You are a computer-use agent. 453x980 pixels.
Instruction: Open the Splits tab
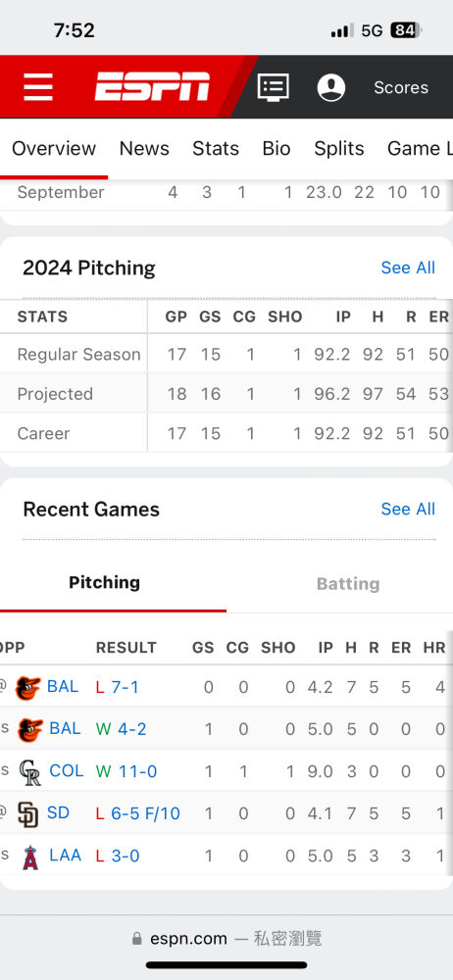pyautogui.click(x=338, y=148)
